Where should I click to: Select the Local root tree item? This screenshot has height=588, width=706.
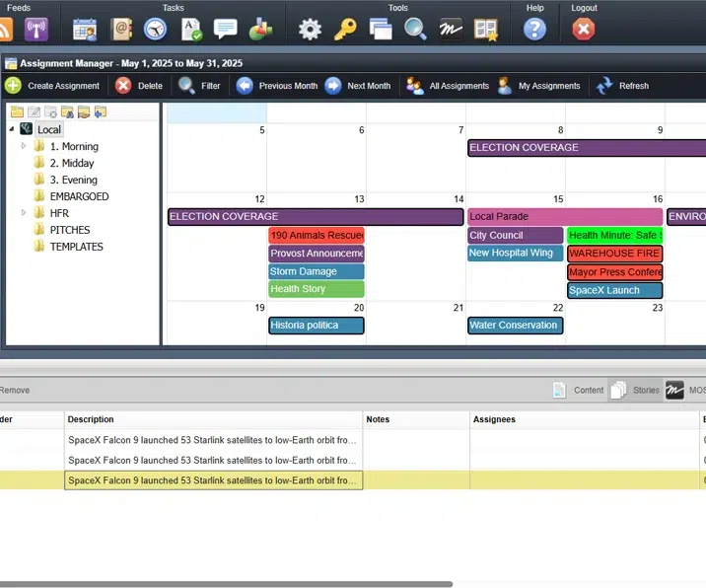tap(49, 129)
